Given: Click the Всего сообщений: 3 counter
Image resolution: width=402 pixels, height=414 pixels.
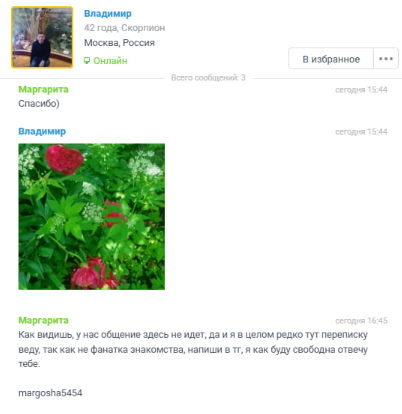Looking at the screenshot, I should tap(208, 78).
